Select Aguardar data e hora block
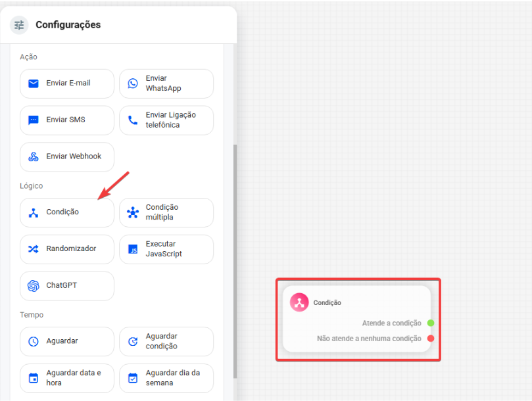 click(x=67, y=378)
